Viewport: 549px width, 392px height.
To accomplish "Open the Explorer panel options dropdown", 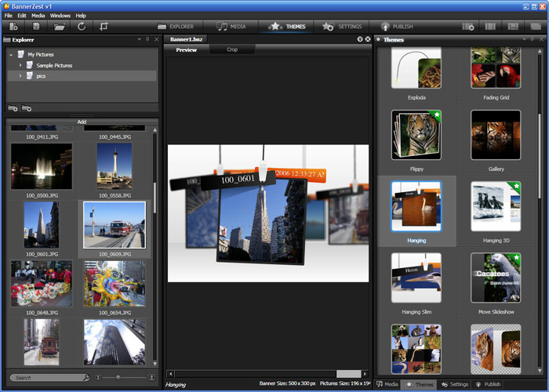I will 140,39.
